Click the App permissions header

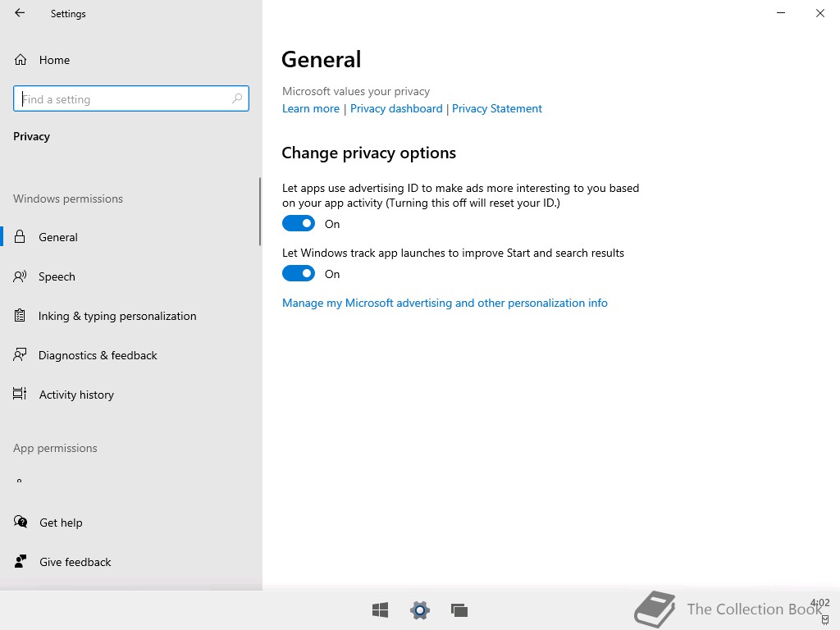[x=55, y=448]
